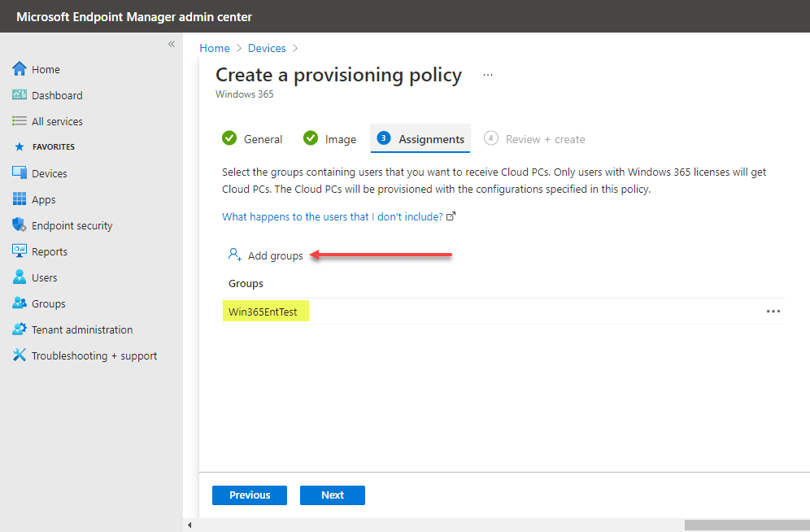810x532 pixels.
Task: Go to the Image step tab
Action: tap(330, 139)
